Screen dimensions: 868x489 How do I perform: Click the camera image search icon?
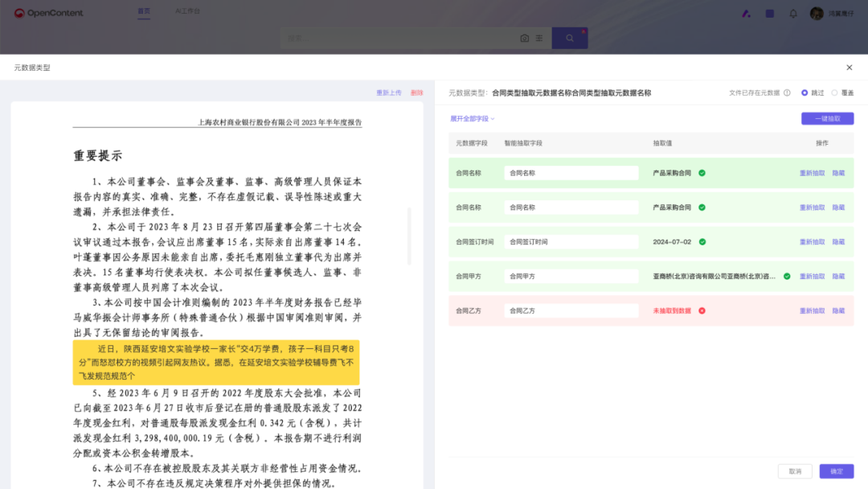[x=524, y=39]
